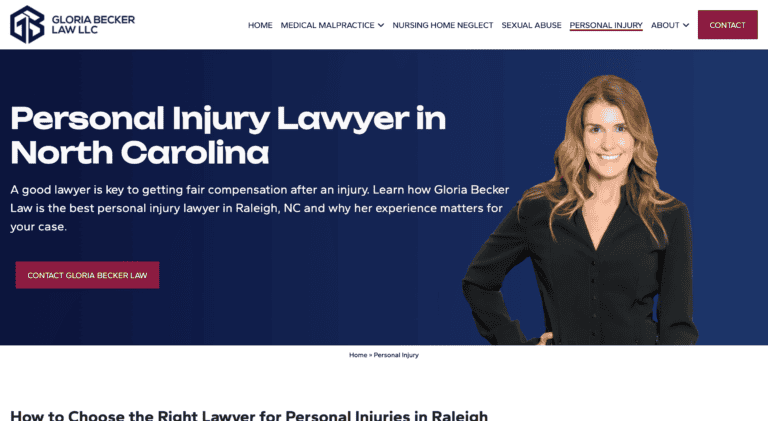Click the underlined PERSONAL INJURY nav item
This screenshot has height=421, width=768.
pyautogui.click(x=606, y=25)
